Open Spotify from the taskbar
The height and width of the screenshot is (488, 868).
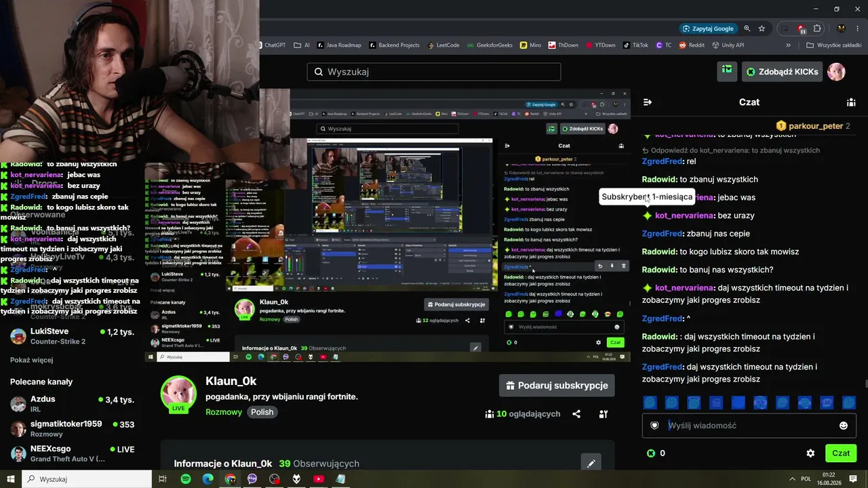186,479
